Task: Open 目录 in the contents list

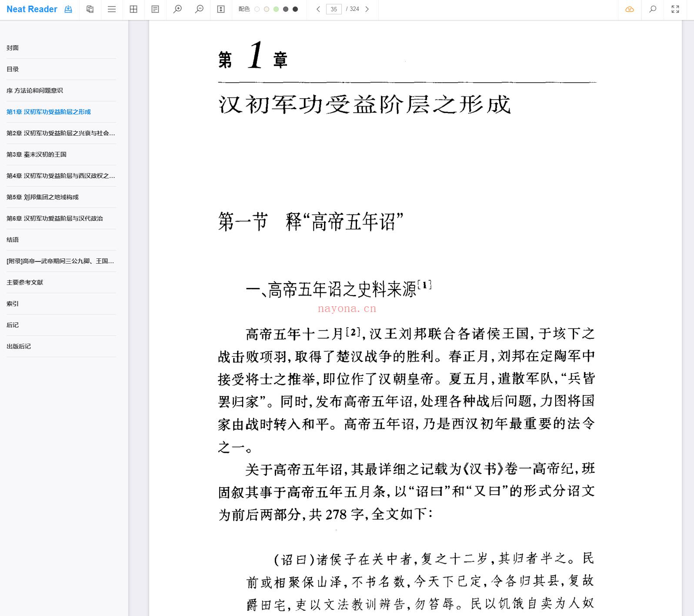Action: (13, 69)
